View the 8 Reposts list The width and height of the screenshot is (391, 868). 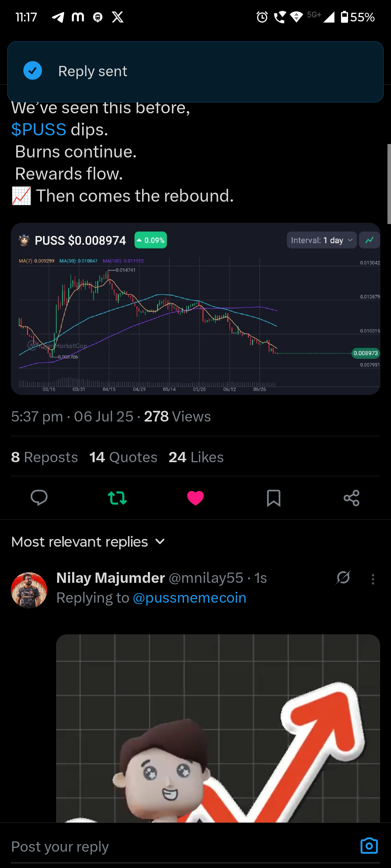(45, 457)
